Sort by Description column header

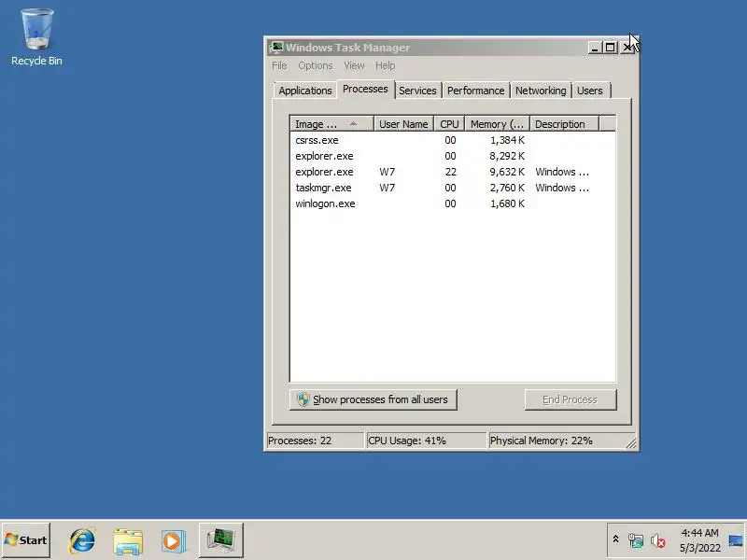click(564, 124)
